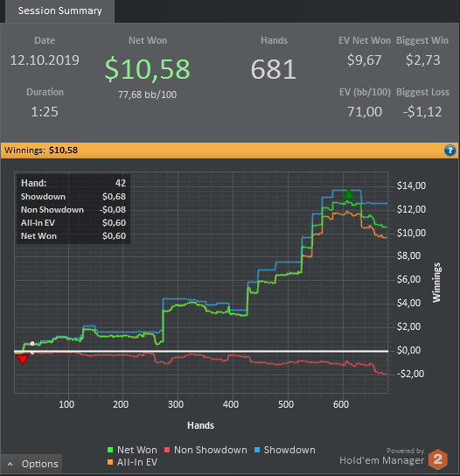Click the Hands x-axis title
Image resolution: width=460 pixels, height=476 pixels.
tap(200, 425)
